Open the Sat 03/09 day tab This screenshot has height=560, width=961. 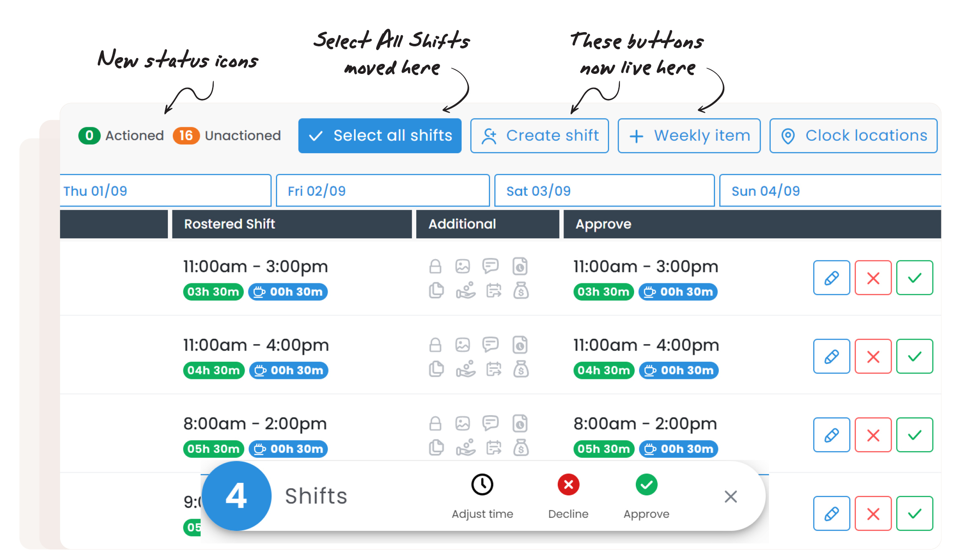point(604,191)
